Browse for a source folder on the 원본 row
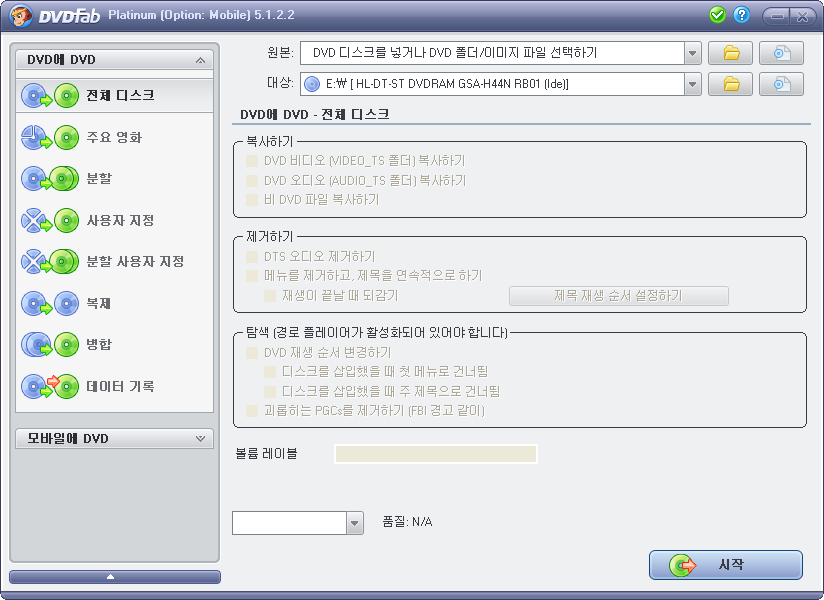 pos(730,53)
